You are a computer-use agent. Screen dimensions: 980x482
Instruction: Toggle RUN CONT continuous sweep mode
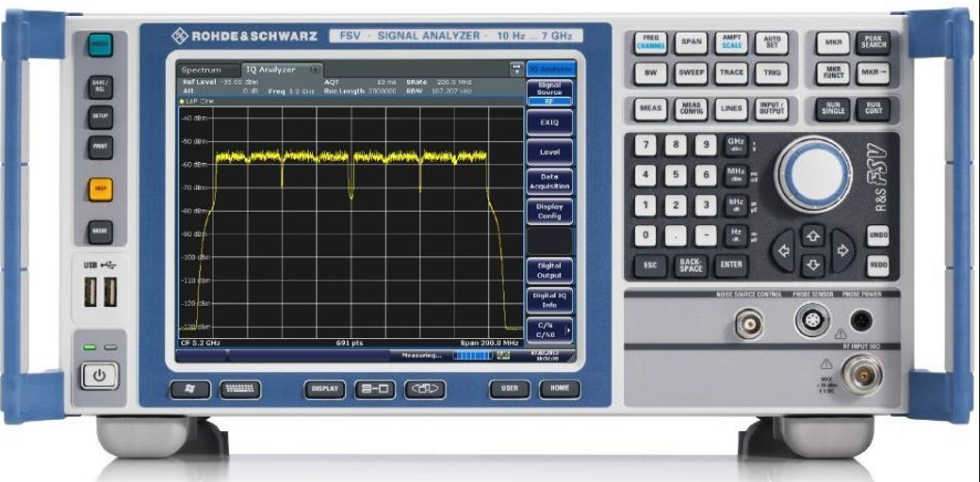(x=874, y=109)
